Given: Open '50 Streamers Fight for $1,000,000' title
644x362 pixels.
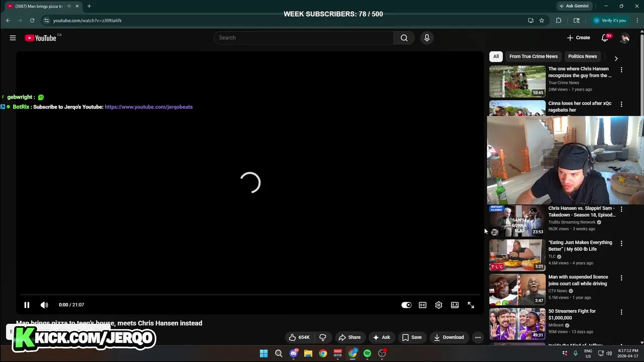Looking at the screenshot, I should (572, 314).
